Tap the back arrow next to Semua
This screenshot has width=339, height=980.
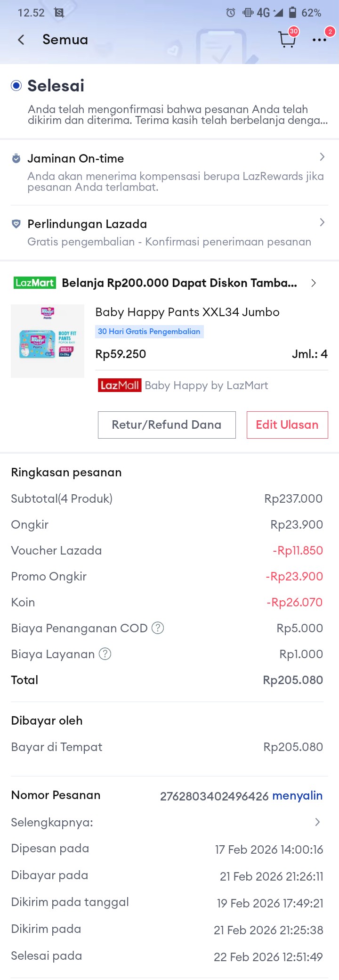tap(21, 40)
